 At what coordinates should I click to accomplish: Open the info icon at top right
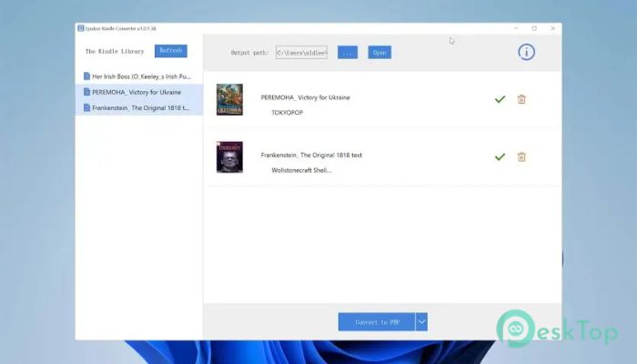point(526,52)
